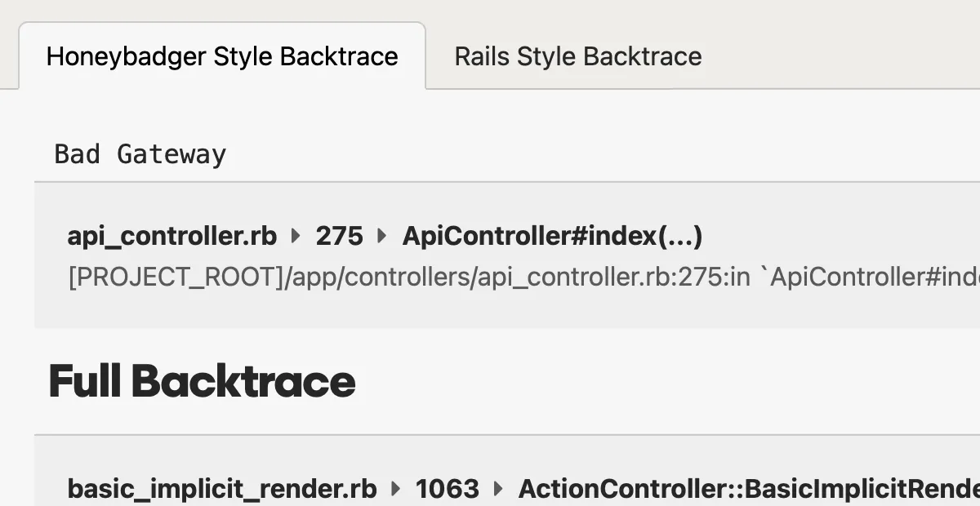Click the api_controller.rb filename label
This screenshot has height=506, width=980.
[171, 236]
